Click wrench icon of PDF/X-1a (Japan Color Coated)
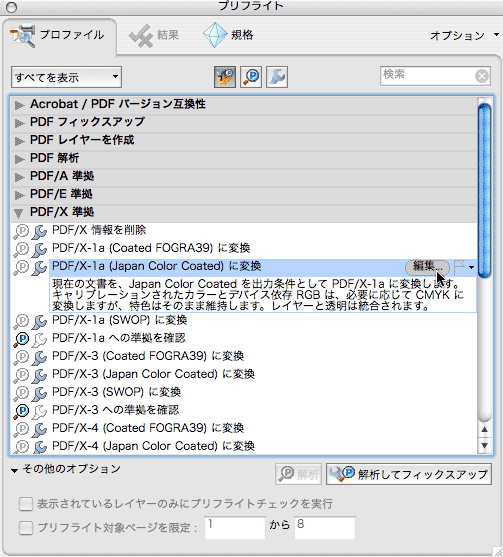The height and width of the screenshot is (557, 503). [x=39, y=268]
